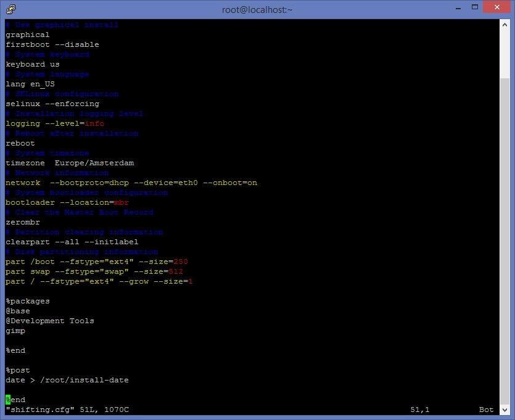The height and width of the screenshot is (420, 515).
Task: Click the 'reboot' line
Action: pyautogui.click(x=20, y=143)
